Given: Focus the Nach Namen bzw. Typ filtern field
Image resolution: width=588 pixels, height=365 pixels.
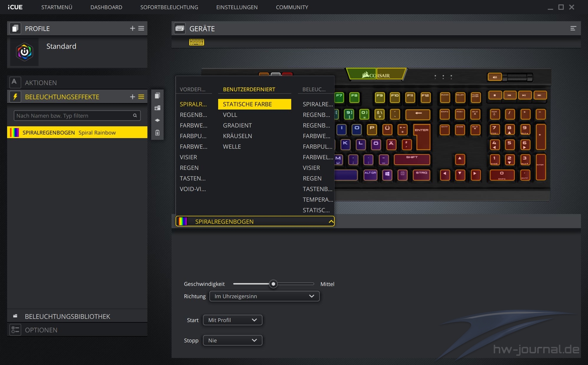Looking at the screenshot, I should pos(77,116).
